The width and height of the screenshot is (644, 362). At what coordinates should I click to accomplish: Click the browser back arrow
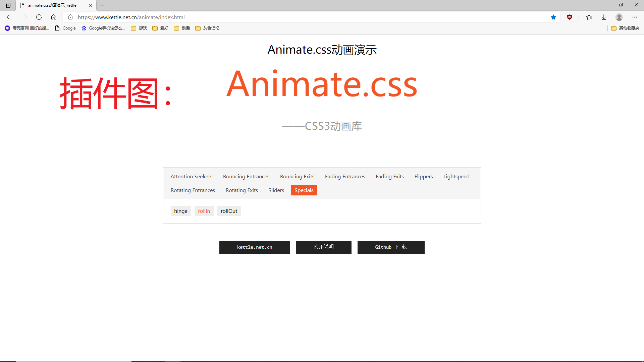[x=9, y=17]
